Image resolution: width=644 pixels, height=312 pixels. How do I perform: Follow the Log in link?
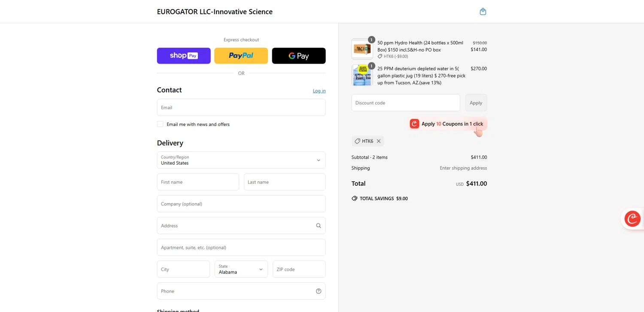tap(319, 91)
